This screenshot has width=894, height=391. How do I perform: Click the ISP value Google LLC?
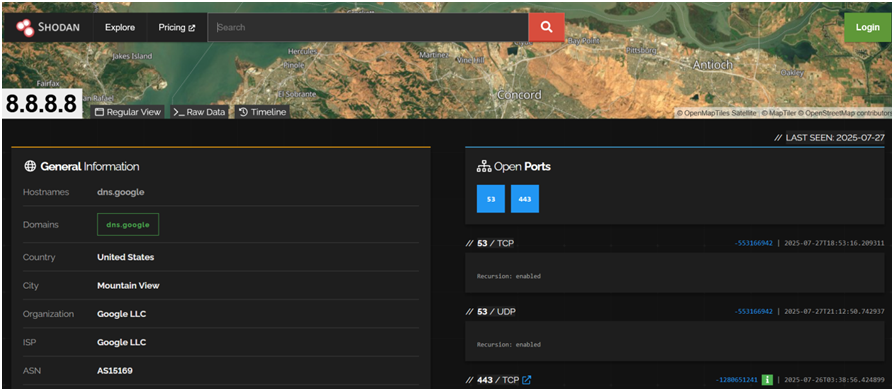pos(121,343)
